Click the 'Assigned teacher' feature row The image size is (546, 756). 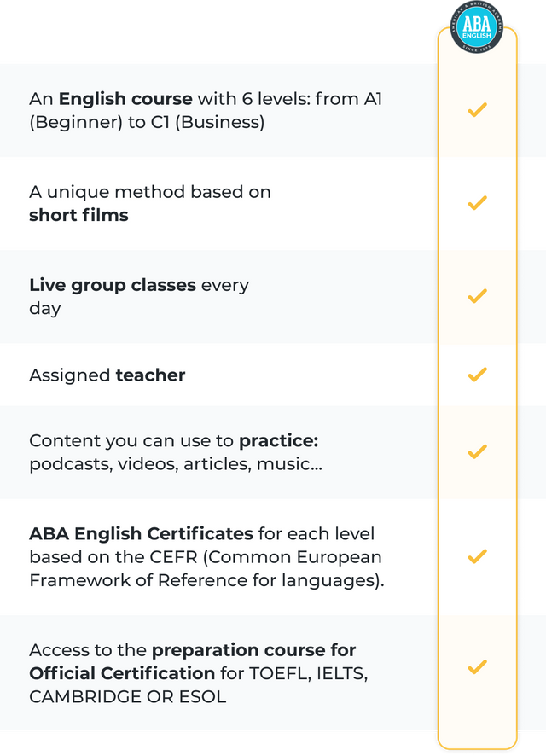click(218, 375)
